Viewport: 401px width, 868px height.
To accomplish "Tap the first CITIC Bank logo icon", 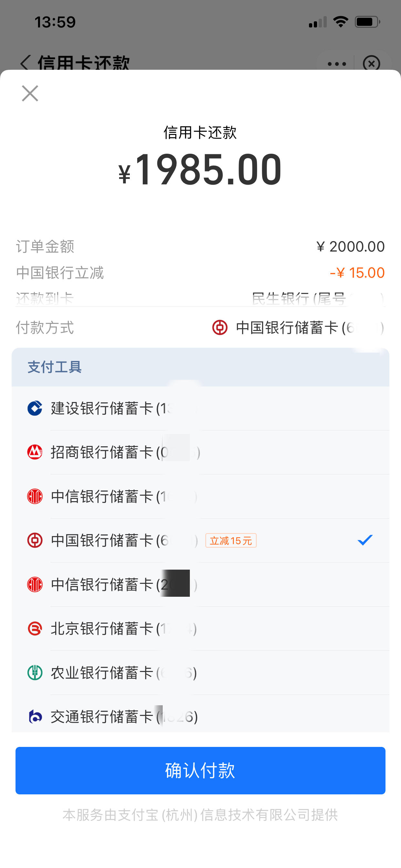I will (35, 496).
